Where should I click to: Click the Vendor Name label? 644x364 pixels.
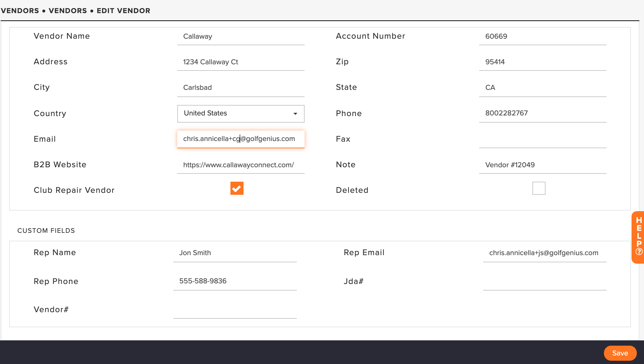[62, 36]
